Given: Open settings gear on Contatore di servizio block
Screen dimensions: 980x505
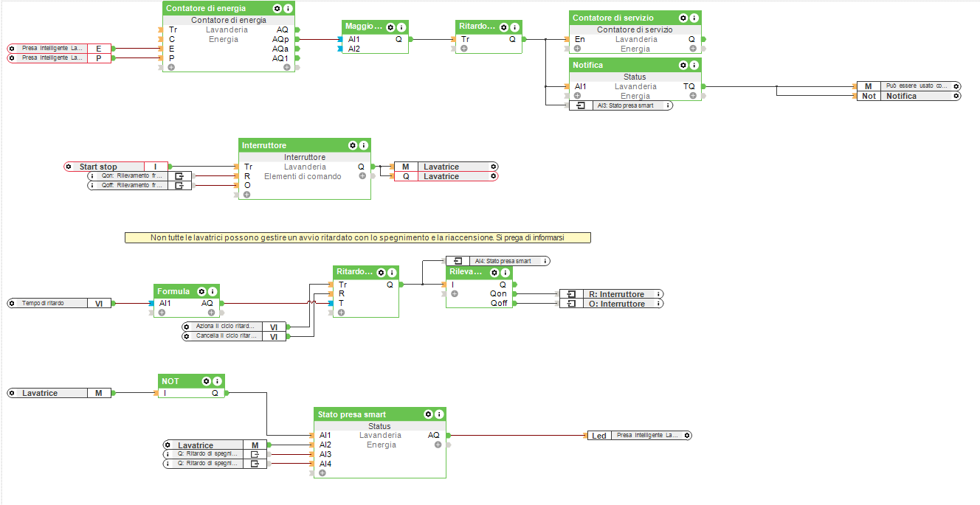Looking at the screenshot, I should (x=683, y=18).
